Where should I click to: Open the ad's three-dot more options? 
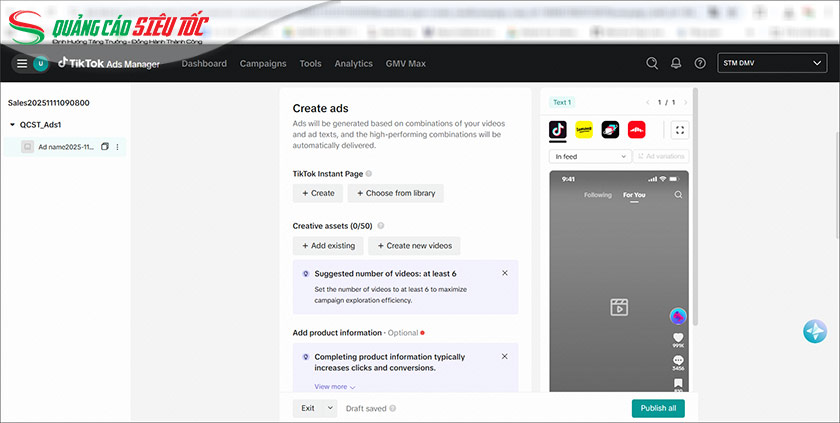click(117, 147)
